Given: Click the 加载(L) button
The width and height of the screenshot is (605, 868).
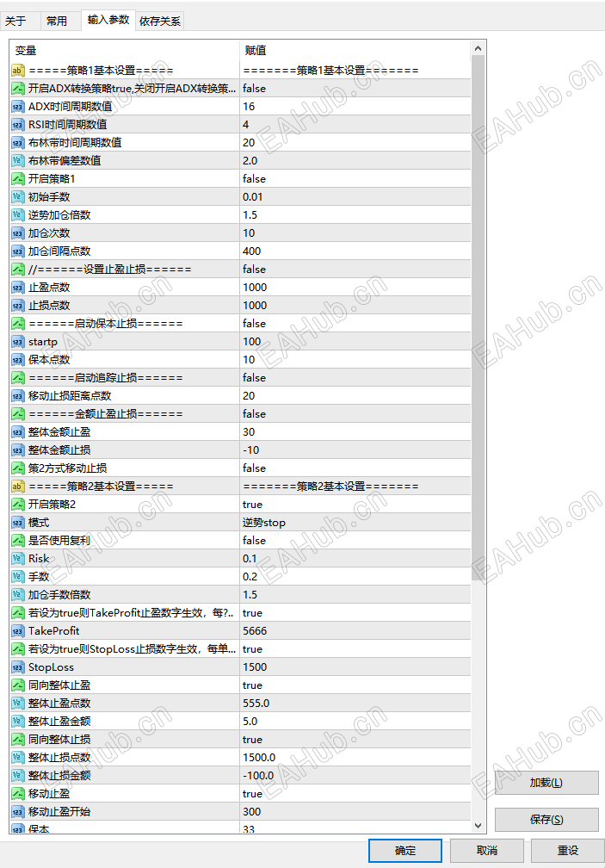Looking at the screenshot, I should 546,783.
